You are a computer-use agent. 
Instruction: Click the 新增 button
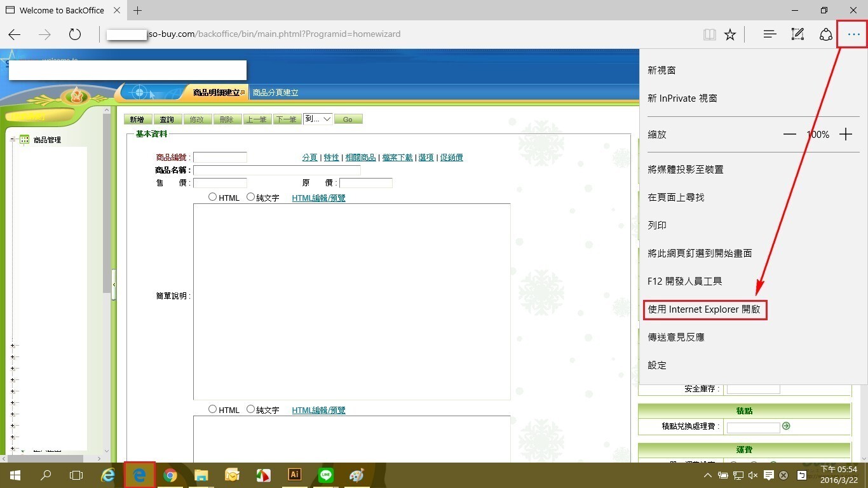[137, 119]
